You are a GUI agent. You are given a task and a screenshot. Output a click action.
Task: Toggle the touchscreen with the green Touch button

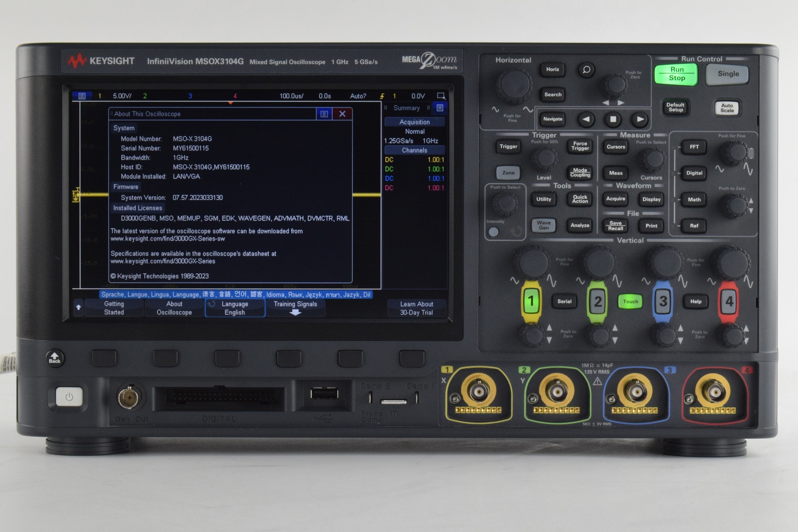630,302
